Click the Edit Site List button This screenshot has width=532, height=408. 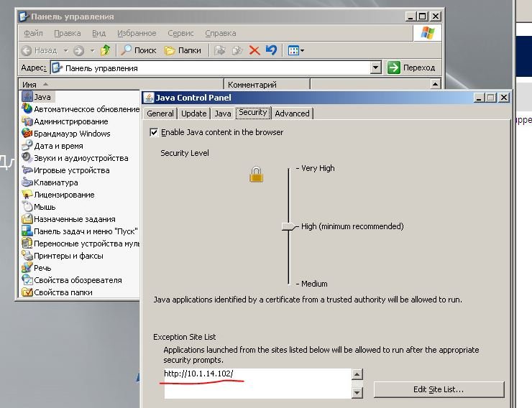439,389
